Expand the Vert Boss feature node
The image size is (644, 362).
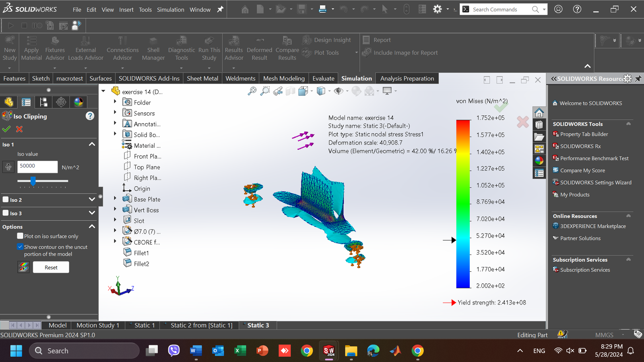(115, 209)
